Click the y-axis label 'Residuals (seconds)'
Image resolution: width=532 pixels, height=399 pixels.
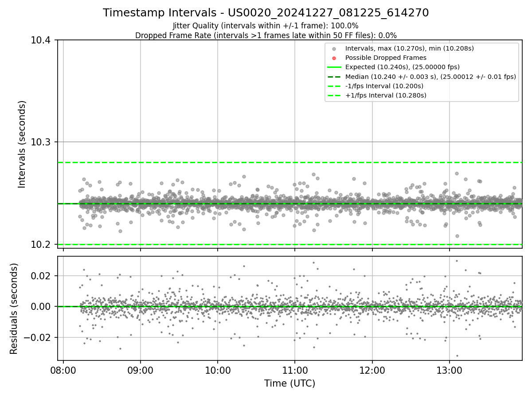click(14, 309)
